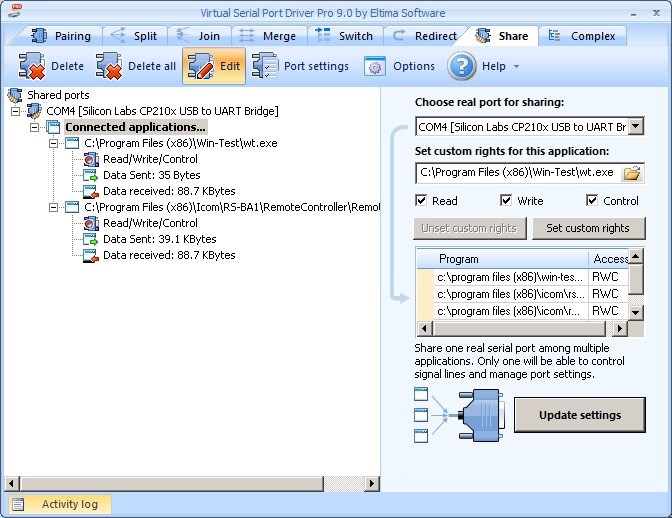Screen dimensions: 672x518
Task: Click the app logo in title bar
Action: click(16, 11)
